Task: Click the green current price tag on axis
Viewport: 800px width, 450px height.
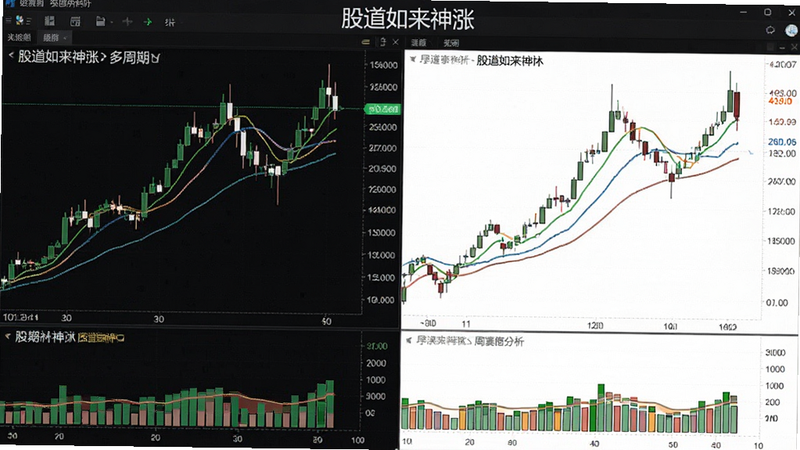Action: (383, 109)
